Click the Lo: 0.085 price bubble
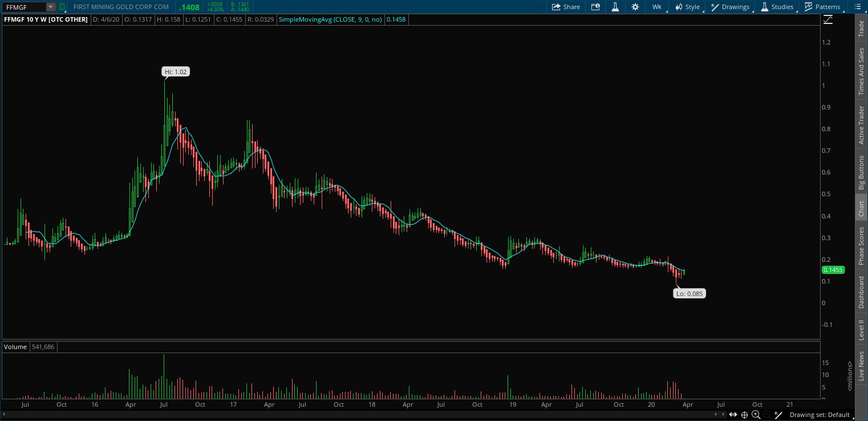The height and width of the screenshot is (421, 868). click(x=689, y=294)
